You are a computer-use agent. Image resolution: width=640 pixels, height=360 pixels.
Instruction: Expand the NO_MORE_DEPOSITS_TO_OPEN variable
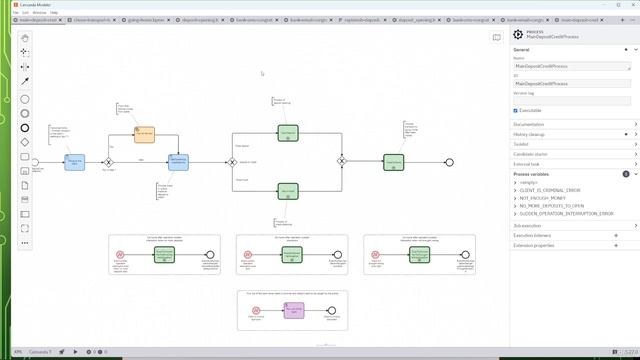coord(515,206)
